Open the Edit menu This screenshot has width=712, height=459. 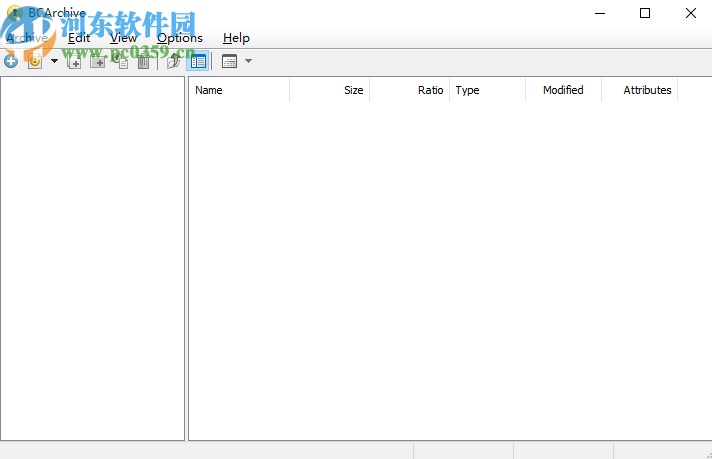click(79, 38)
